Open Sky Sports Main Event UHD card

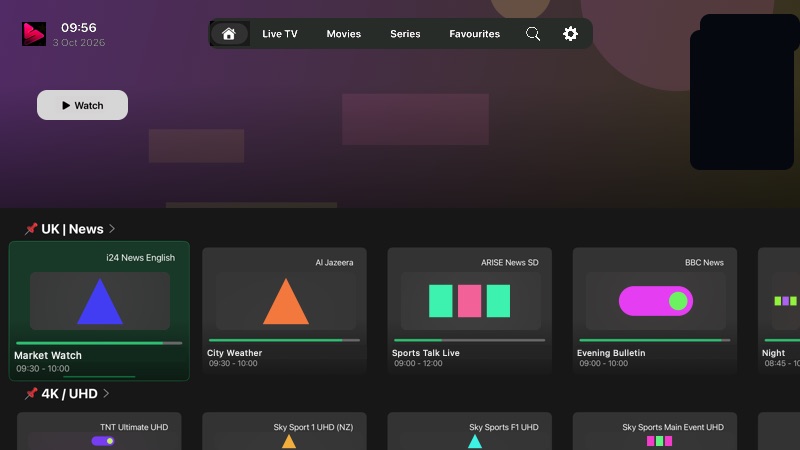click(655, 431)
